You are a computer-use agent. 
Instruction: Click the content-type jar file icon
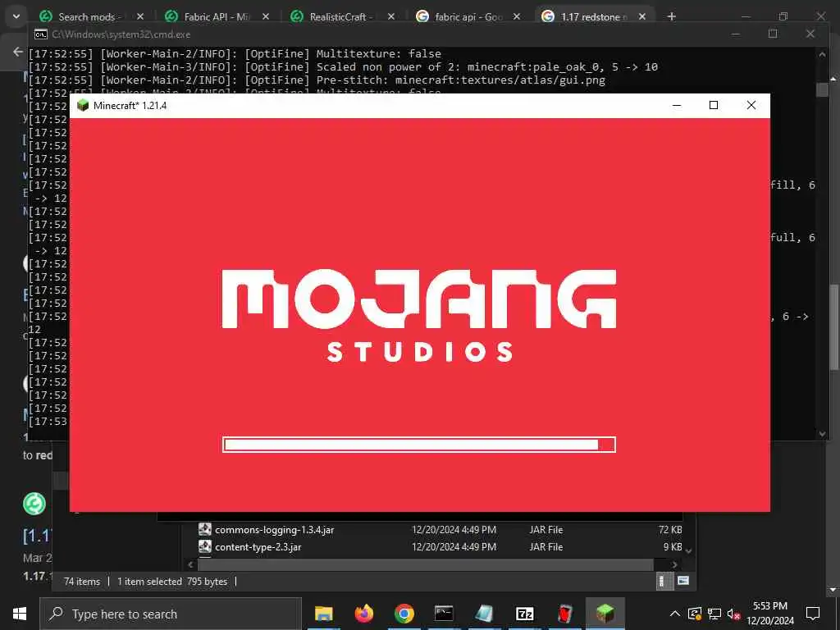pos(204,546)
